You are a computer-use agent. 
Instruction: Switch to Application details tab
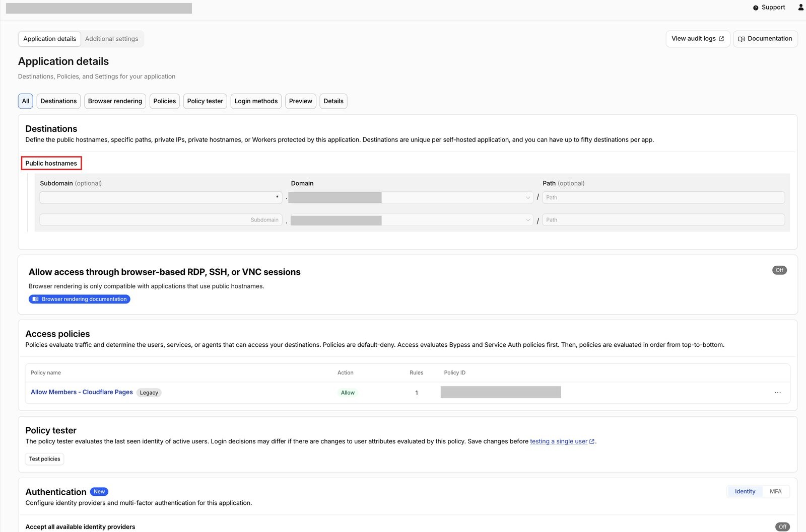click(49, 39)
